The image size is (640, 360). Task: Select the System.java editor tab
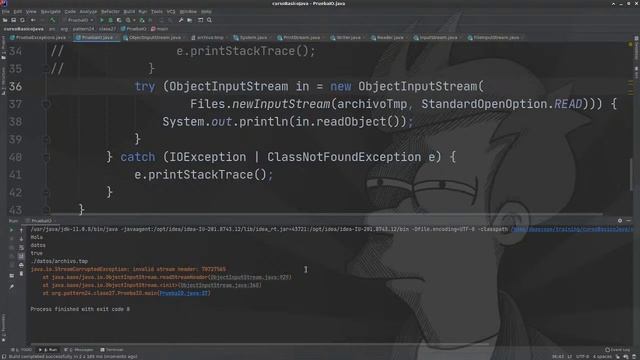point(252,38)
